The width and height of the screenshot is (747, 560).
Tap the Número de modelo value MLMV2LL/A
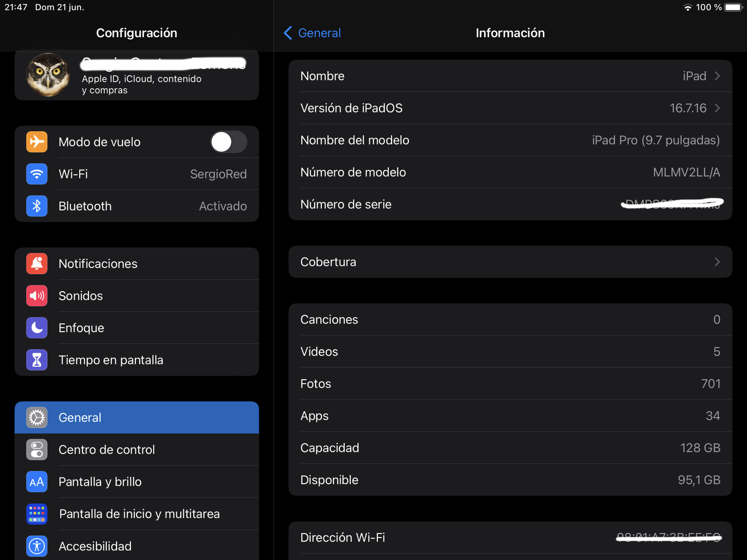[x=686, y=172]
